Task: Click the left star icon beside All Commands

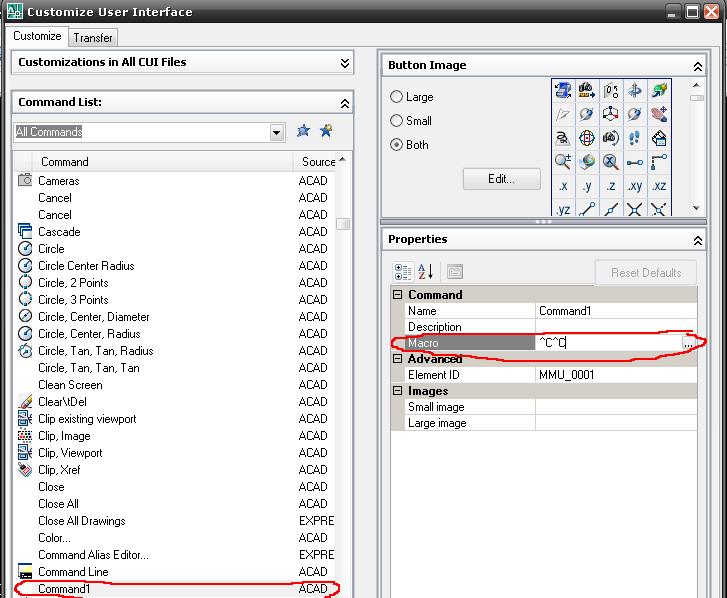Action: pos(303,131)
